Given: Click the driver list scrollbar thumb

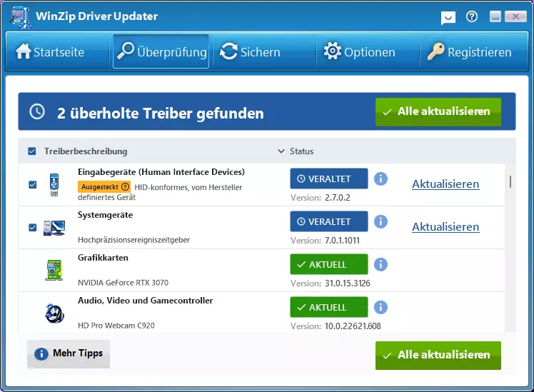Looking at the screenshot, I should pyautogui.click(x=510, y=181).
